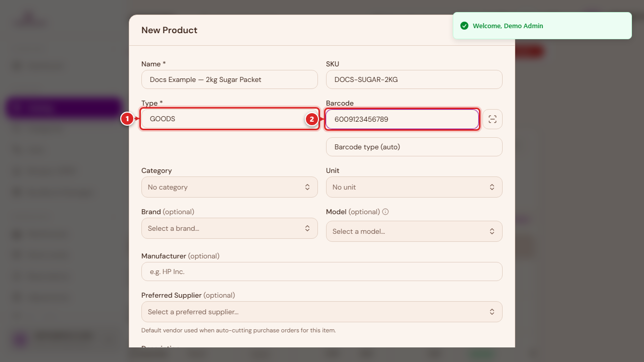Click the barcode scan icon button
The image size is (644, 362).
pos(493,119)
